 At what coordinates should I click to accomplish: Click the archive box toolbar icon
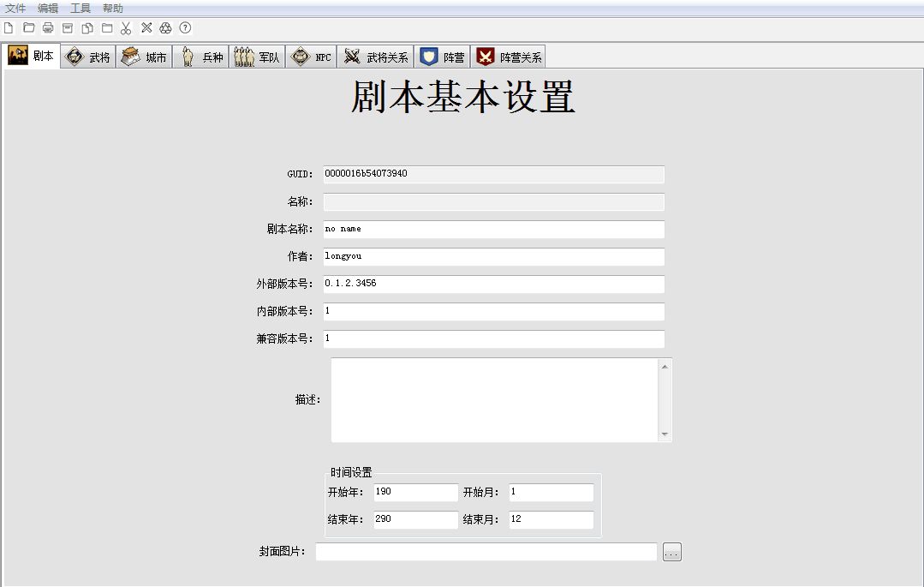(x=68, y=27)
